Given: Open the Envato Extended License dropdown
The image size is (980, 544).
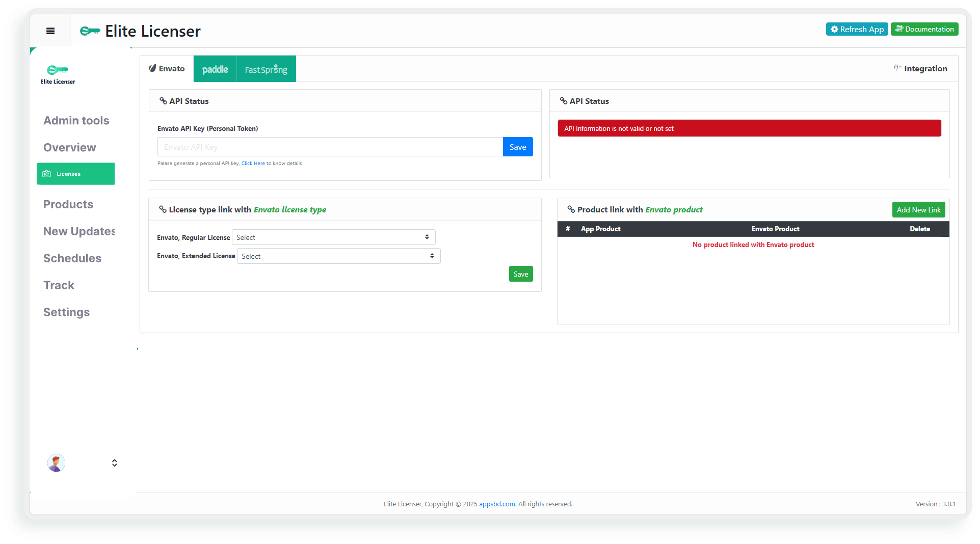Looking at the screenshot, I should pyautogui.click(x=339, y=256).
